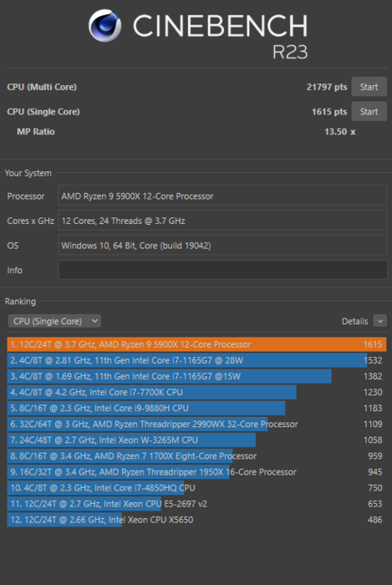This screenshot has width=392, height=585.
Task: Pick the Xeon X5650 ranking row
Action: [196, 520]
